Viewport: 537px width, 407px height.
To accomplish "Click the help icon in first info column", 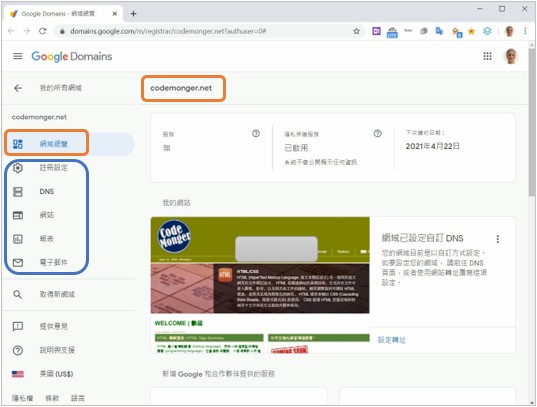I will (x=256, y=134).
